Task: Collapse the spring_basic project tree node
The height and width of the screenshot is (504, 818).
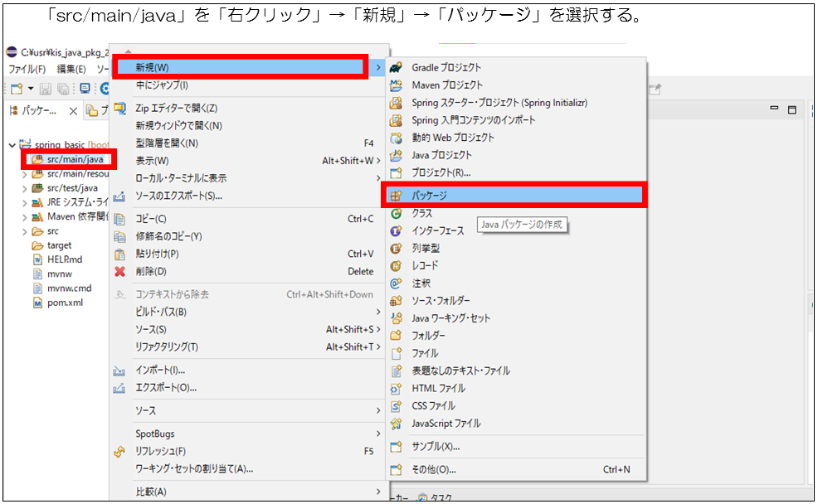Action: 12,145
